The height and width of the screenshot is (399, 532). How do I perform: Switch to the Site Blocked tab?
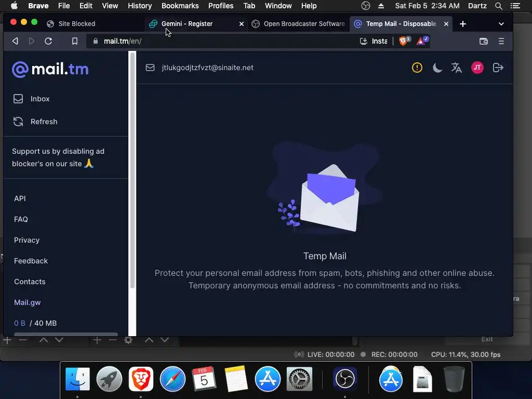[x=77, y=24]
